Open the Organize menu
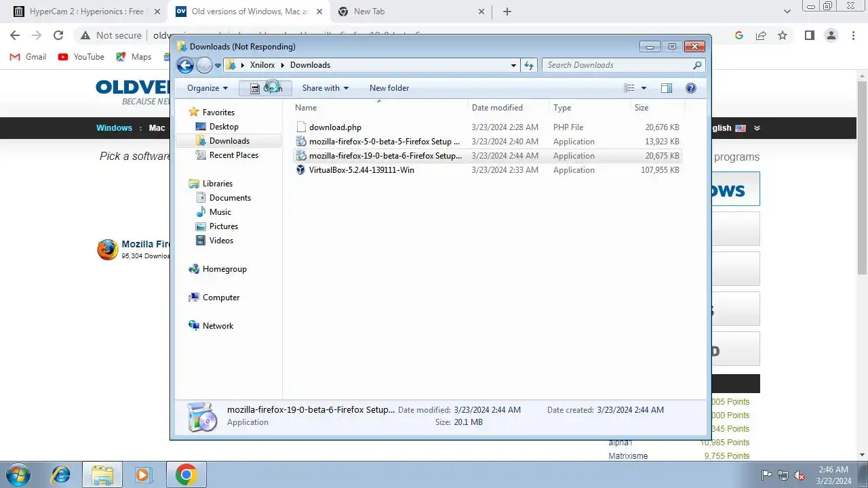The image size is (868, 488). [x=208, y=88]
